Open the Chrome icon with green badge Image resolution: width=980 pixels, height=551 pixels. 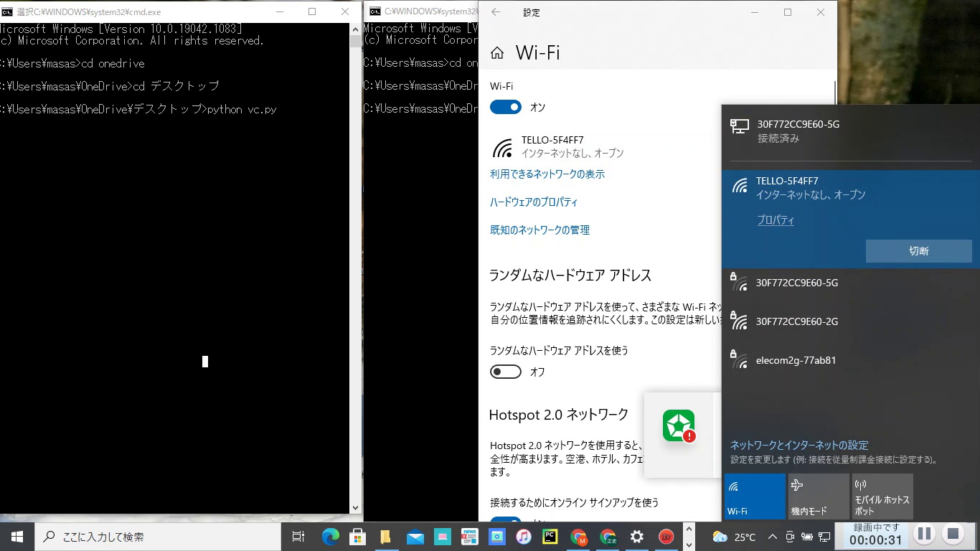click(x=608, y=537)
